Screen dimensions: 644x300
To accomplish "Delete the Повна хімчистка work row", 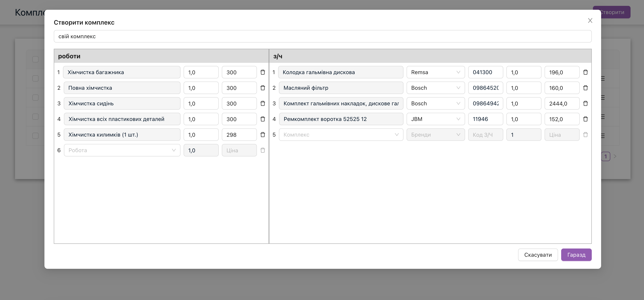I will pyautogui.click(x=263, y=88).
